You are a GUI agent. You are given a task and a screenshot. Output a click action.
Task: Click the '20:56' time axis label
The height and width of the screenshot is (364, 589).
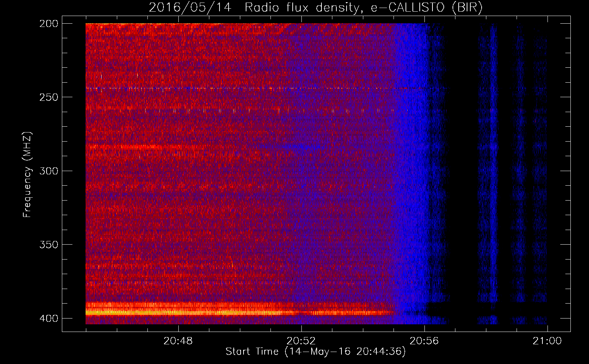coord(424,341)
